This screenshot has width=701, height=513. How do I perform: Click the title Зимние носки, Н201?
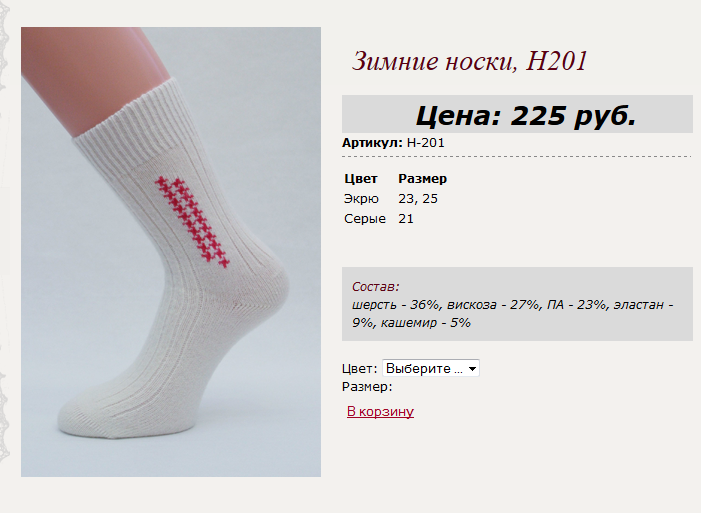point(469,60)
